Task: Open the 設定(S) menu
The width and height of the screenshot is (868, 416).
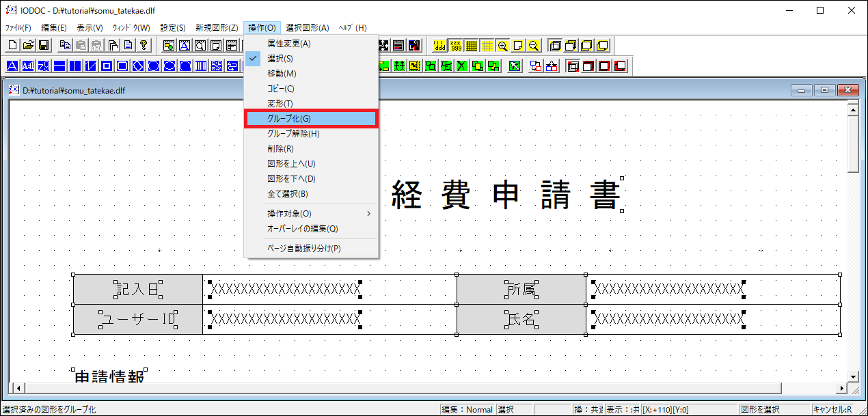Action: 173,28
